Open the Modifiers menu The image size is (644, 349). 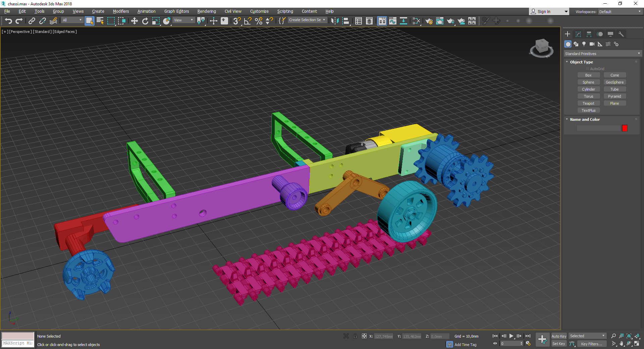121,11
